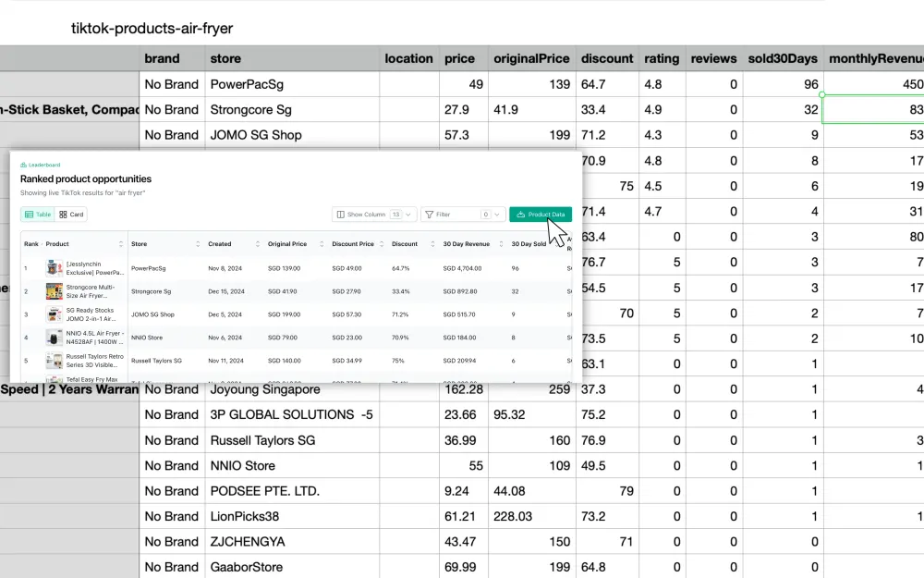The width and height of the screenshot is (924, 578).
Task: Open the Show Column dropdown
Action: click(x=374, y=215)
